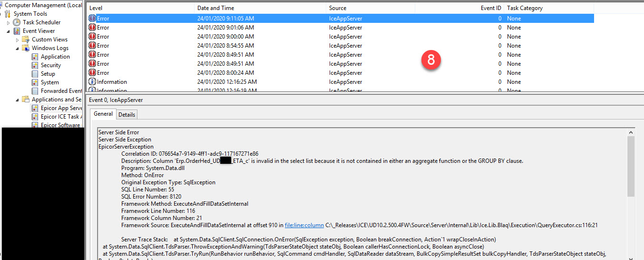This screenshot has height=260, width=644.
Task: Click the Event Viewer icon
Action: pos(17,31)
